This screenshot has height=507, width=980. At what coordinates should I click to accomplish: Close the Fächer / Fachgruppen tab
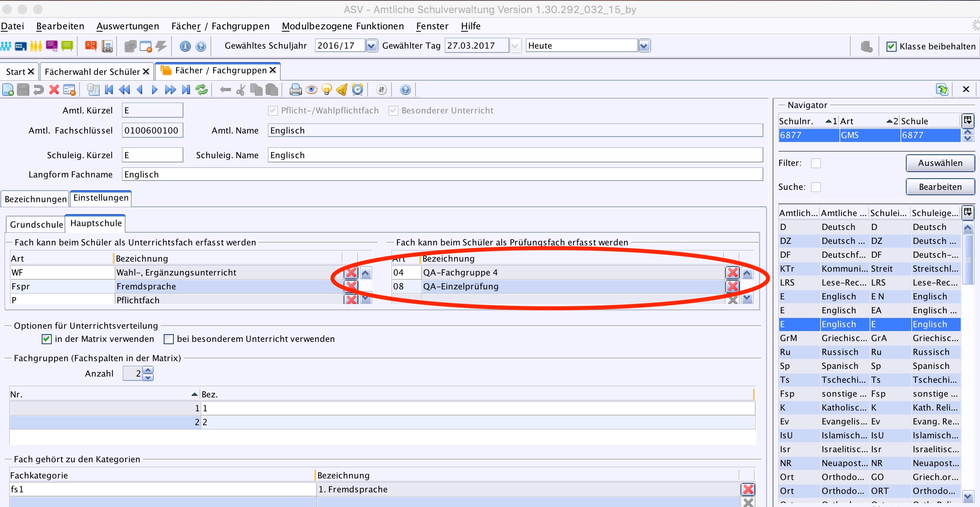click(x=273, y=70)
